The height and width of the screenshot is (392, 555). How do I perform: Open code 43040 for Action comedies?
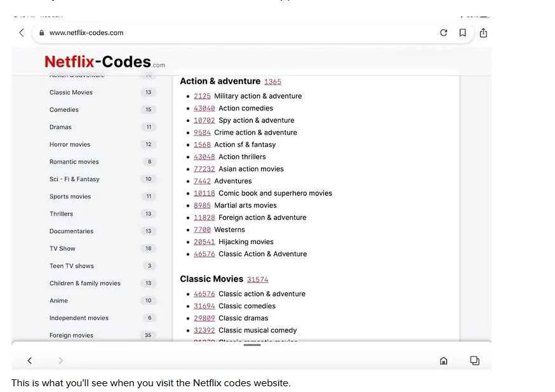pos(204,109)
